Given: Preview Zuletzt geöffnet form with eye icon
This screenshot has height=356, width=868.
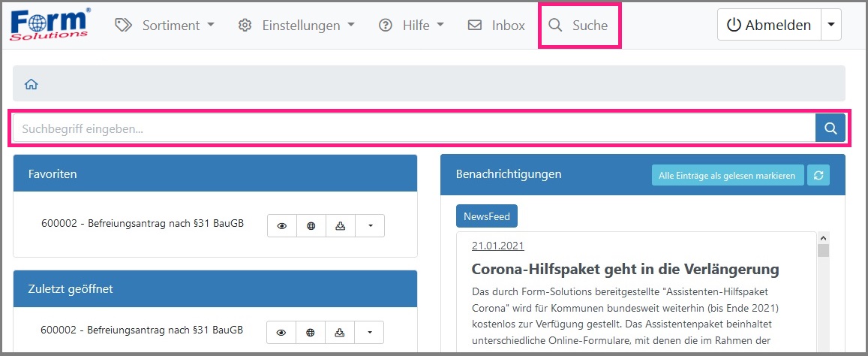Looking at the screenshot, I should [x=281, y=331].
